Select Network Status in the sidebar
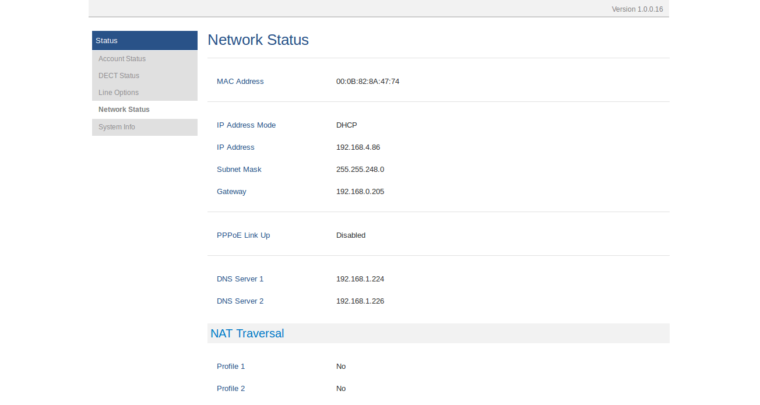760x405 pixels. pyautogui.click(x=124, y=109)
